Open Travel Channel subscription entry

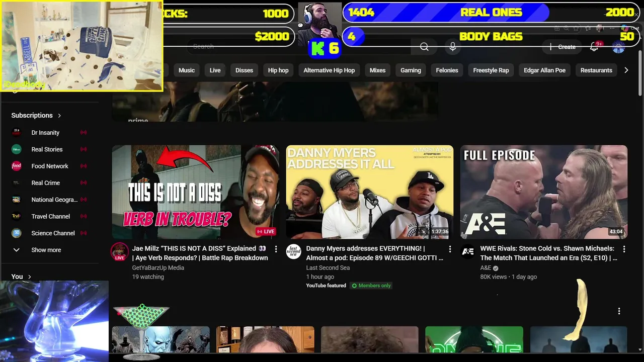point(50,216)
